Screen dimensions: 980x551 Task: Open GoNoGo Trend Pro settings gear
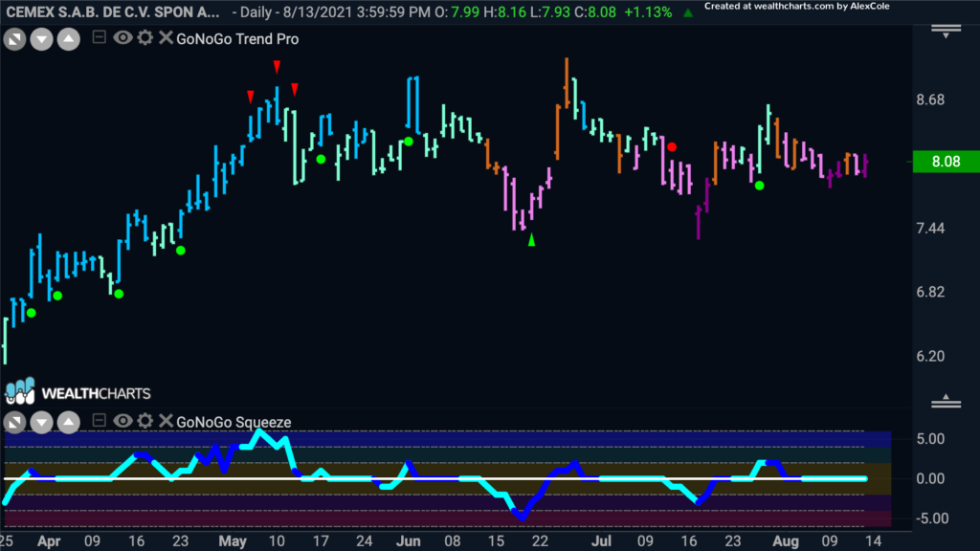click(145, 38)
